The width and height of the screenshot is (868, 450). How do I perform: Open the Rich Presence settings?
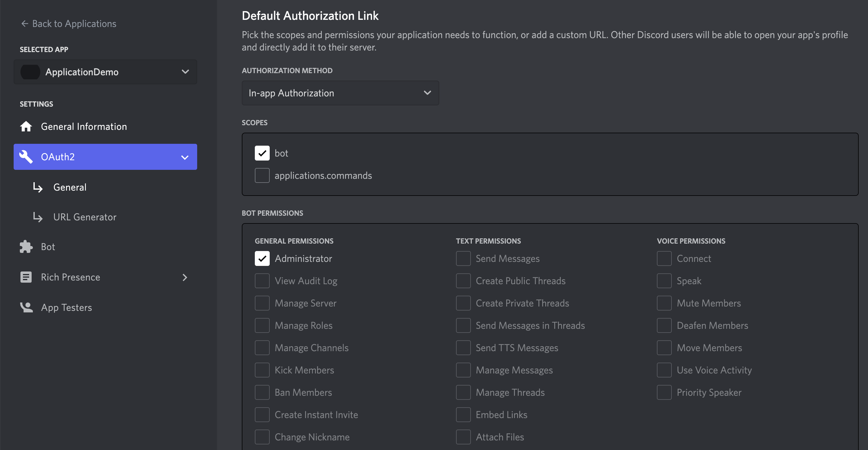pyautogui.click(x=105, y=277)
